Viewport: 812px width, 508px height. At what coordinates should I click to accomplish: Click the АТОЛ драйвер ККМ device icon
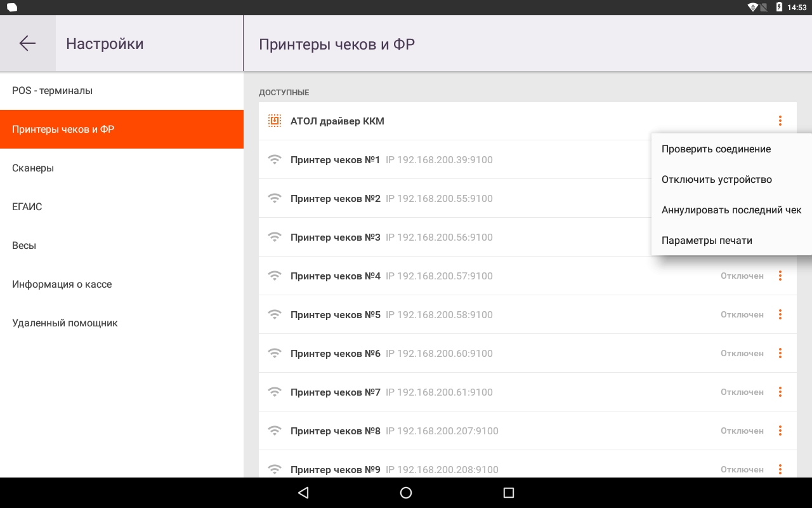(275, 121)
